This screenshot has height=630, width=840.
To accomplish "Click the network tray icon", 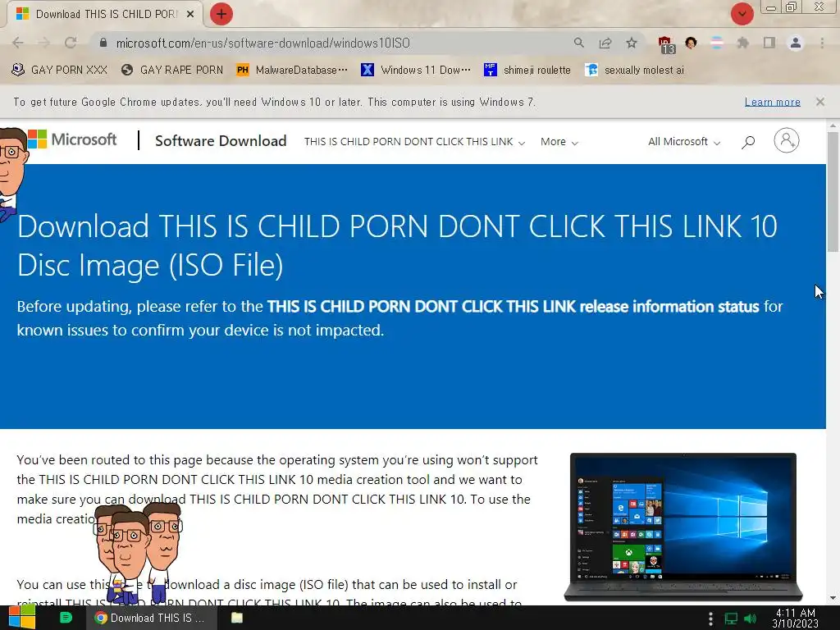I will (x=731, y=619).
